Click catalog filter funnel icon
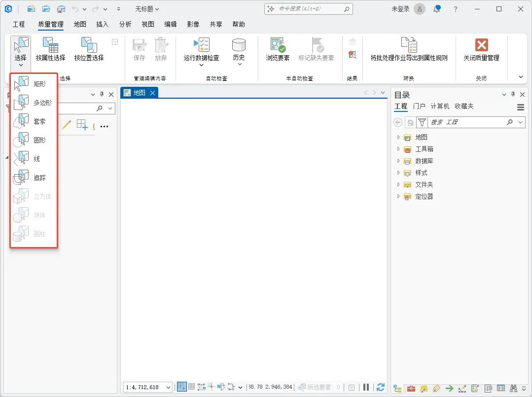The width and height of the screenshot is (532, 397). [x=422, y=122]
